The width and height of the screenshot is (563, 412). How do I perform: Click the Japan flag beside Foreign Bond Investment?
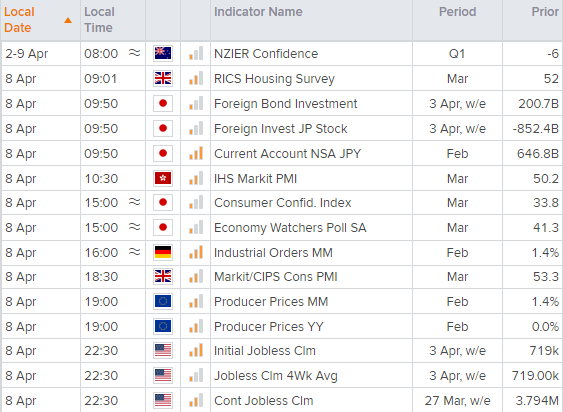[x=163, y=103]
